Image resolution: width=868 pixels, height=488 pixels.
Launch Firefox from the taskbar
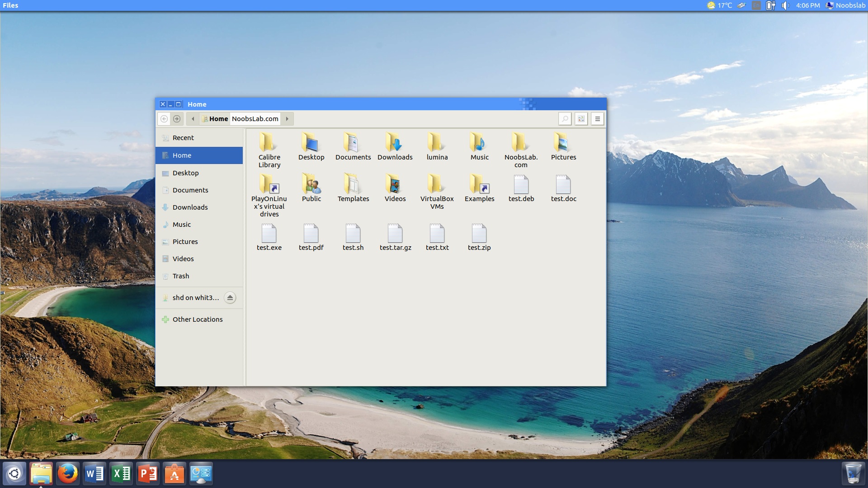[x=68, y=474]
